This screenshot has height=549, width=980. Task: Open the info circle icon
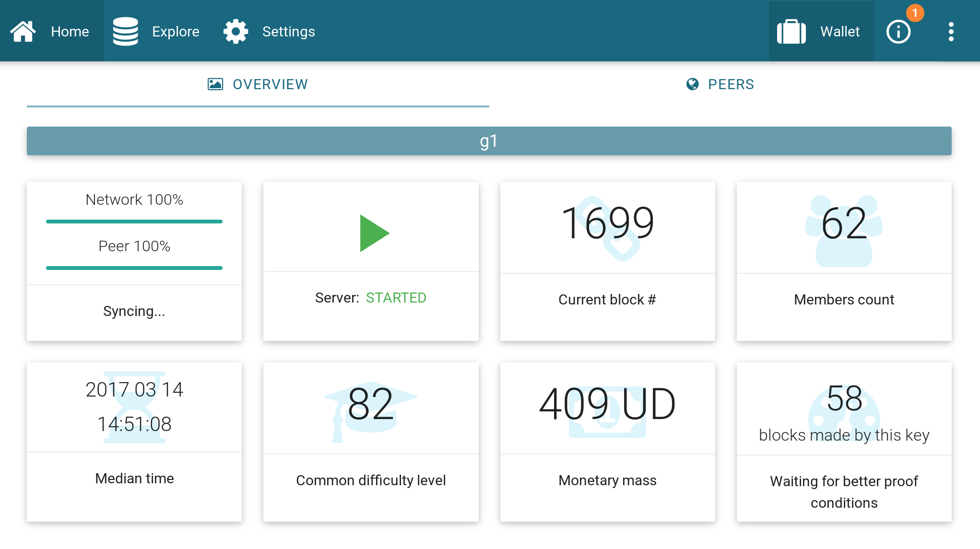(x=898, y=32)
